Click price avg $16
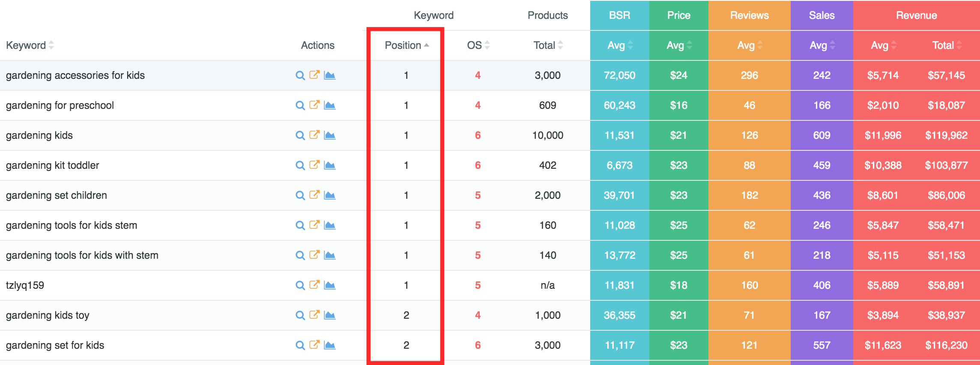Screen dimensions: 980x365 [679, 105]
